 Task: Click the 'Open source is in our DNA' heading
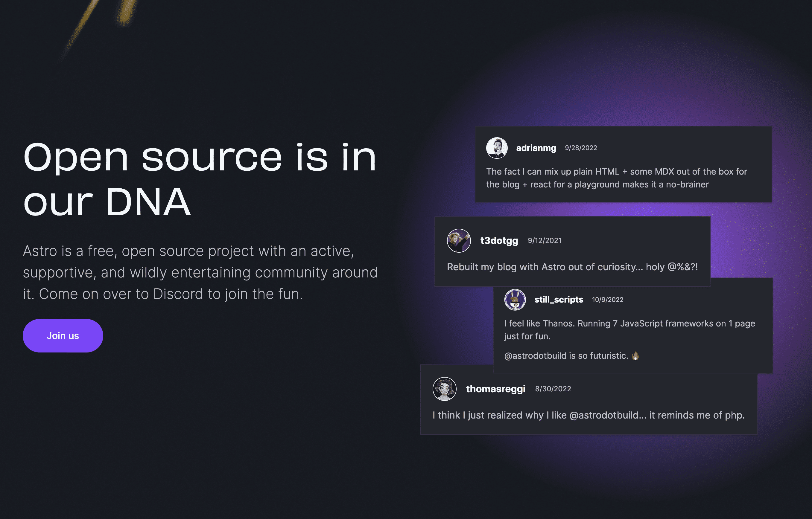click(199, 179)
